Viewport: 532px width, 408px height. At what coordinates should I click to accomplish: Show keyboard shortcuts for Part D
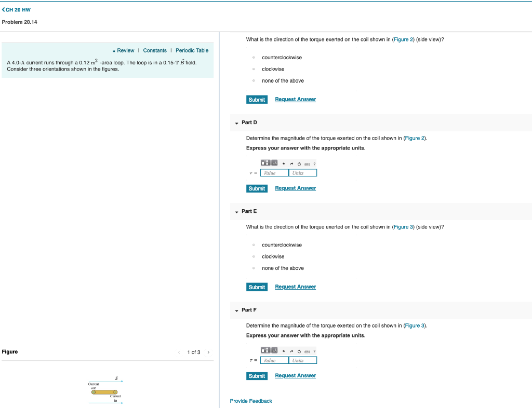(307, 164)
